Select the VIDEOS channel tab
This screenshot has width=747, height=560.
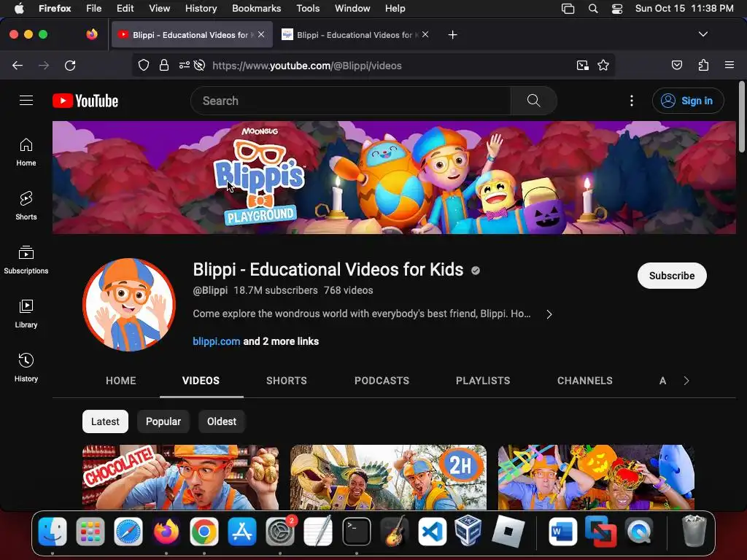(x=201, y=381)
